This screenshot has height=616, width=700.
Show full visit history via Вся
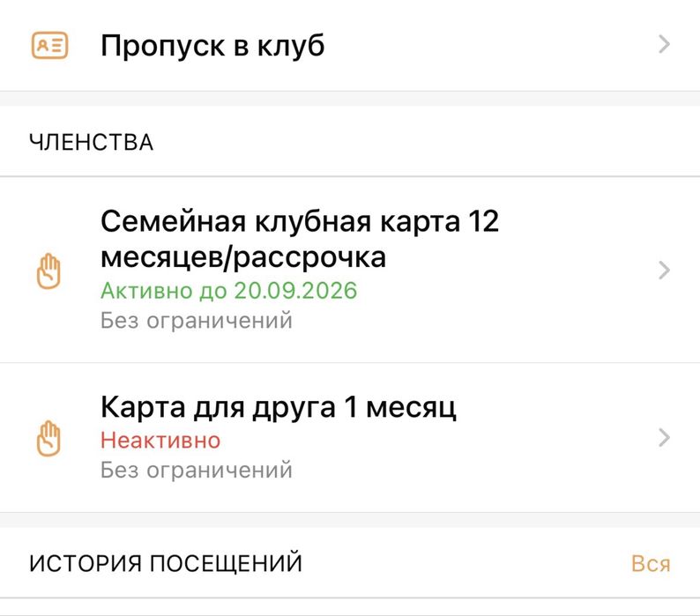(651, 564)
